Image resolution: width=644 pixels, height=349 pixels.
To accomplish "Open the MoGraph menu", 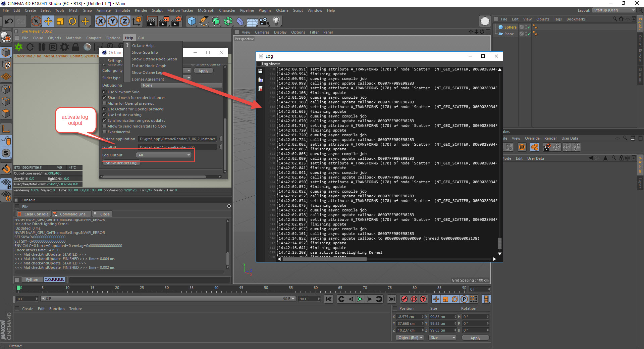I will (x=206, y=10).
